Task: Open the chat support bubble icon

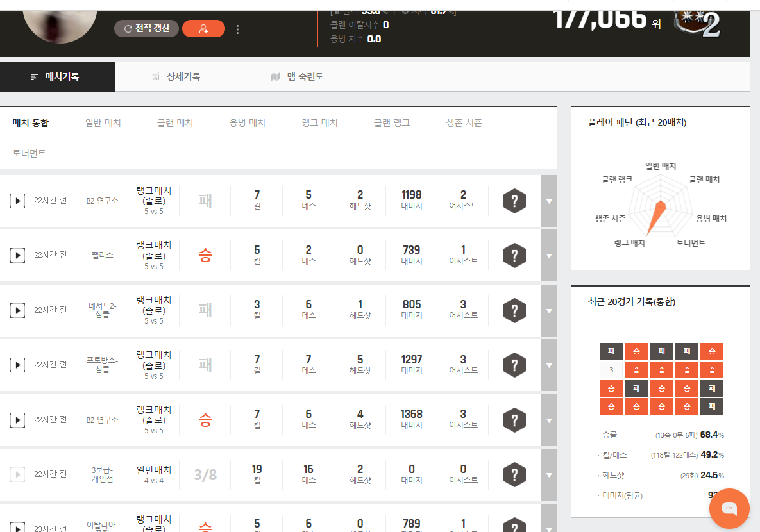Action: pos(729,508)
